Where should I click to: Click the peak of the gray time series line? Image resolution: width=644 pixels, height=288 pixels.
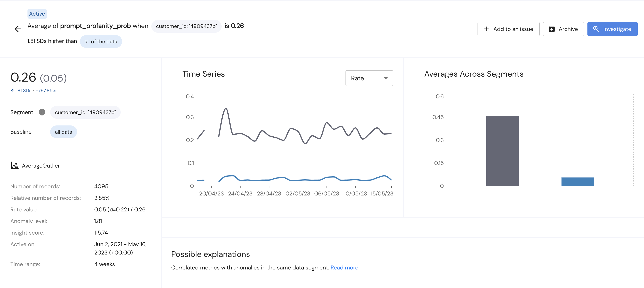[226, 109]
